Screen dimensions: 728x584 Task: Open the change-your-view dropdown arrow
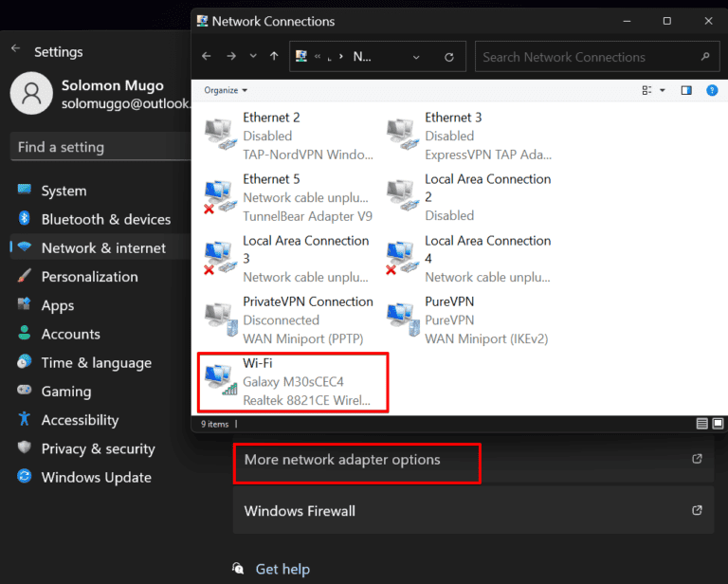coord(662,90)
